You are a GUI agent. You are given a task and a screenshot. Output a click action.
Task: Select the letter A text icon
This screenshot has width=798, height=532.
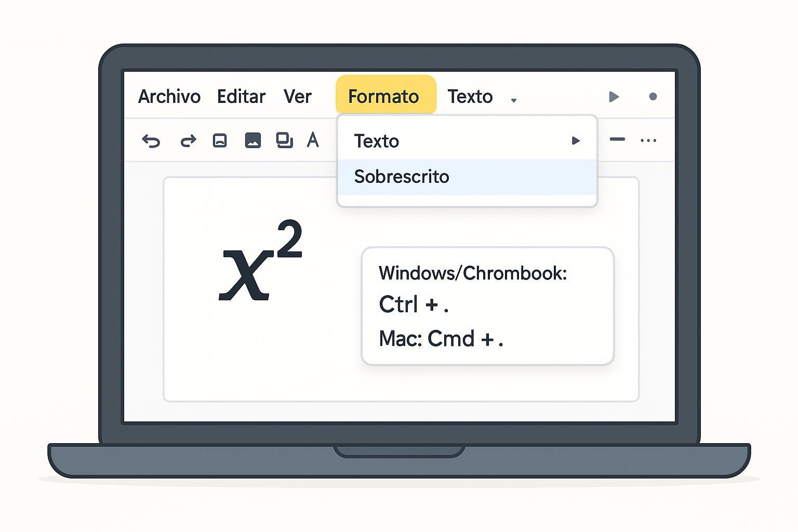pos(313,140)
